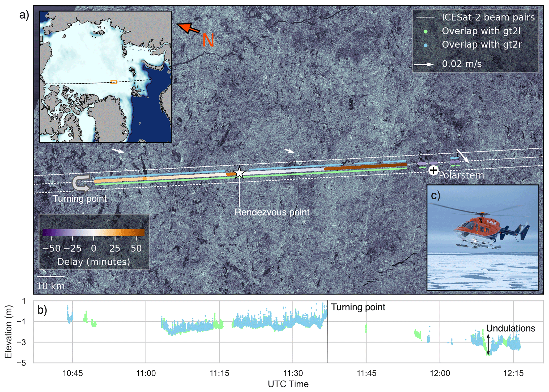Click the Delay colorbar gradient
Viewport: 549px width, 392px height.
(x=93, y=233)
